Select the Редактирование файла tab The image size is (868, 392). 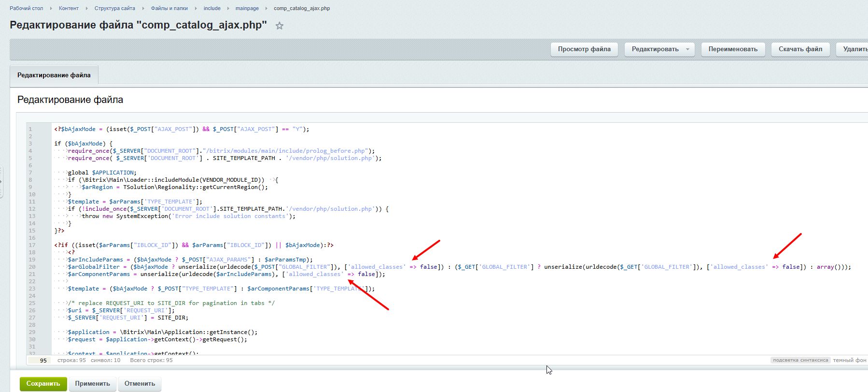pos(54,75)
